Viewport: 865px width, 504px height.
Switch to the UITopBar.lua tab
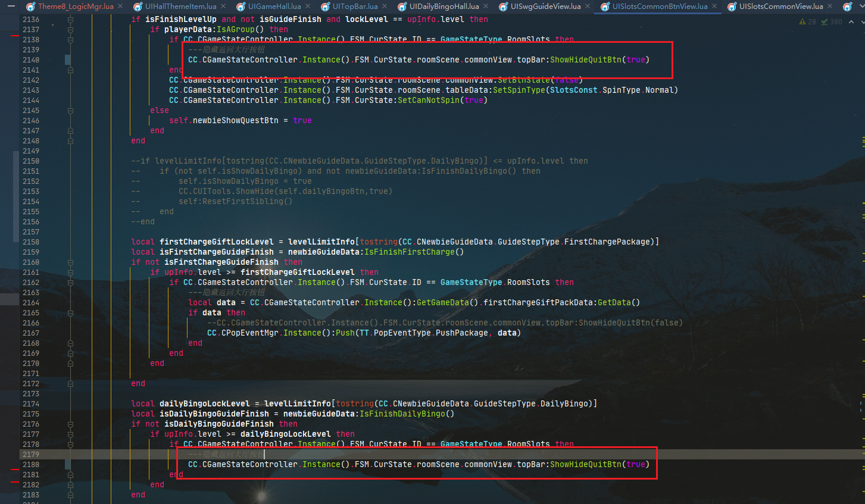point(355,7)
